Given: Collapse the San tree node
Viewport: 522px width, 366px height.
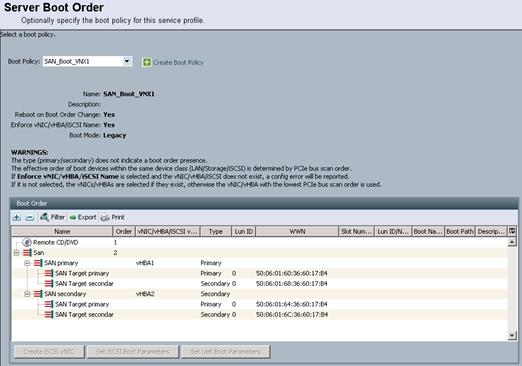Looking at the screenshot, I should pos(16,253).
